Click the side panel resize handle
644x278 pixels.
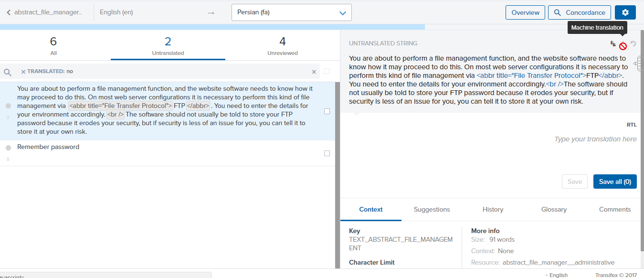point(640,63)
